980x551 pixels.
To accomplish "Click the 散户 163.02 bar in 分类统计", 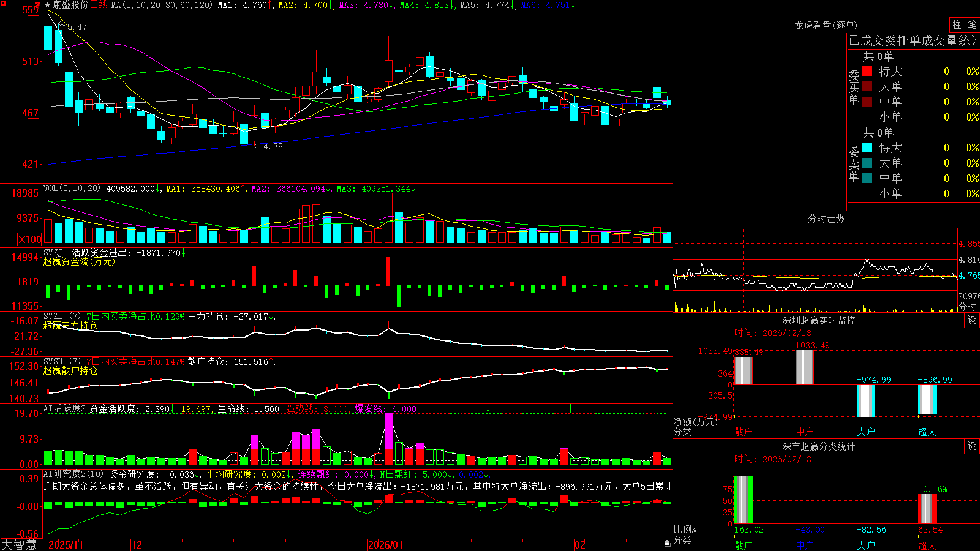I will point(744,500).
